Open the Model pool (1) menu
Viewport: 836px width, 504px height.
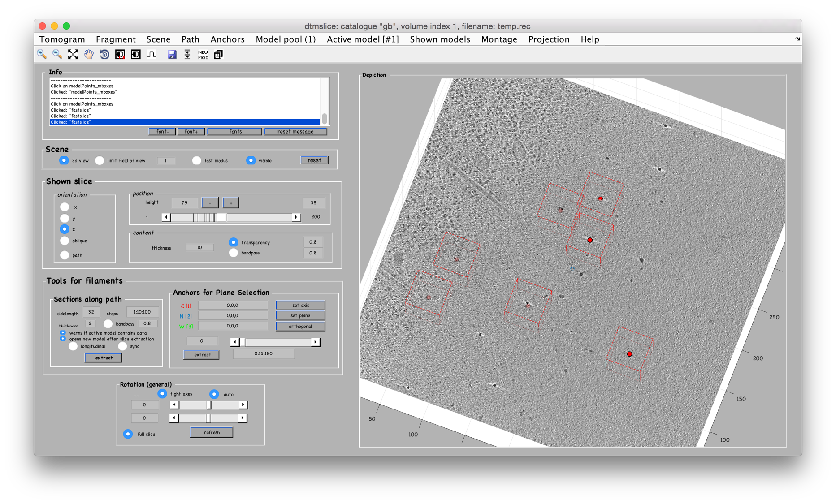tap(286, 39)
